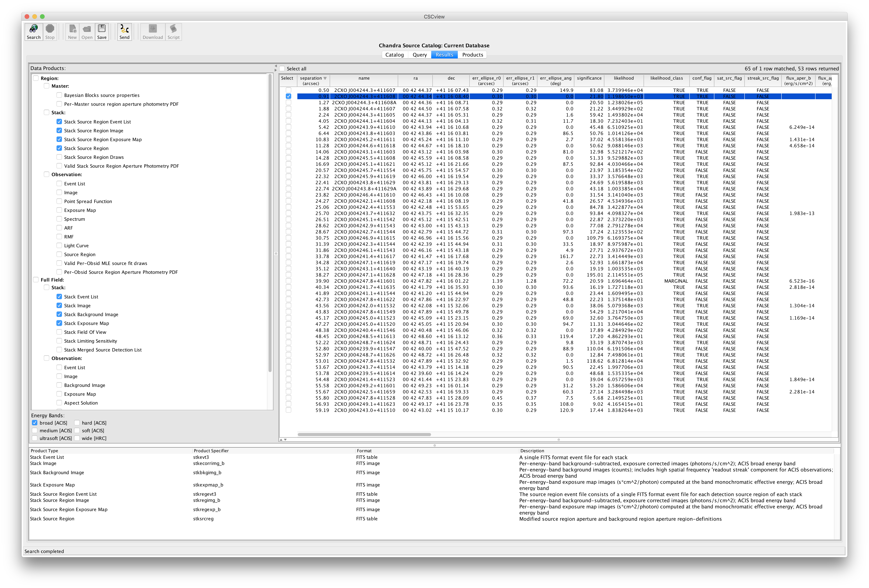869x588 pixels.
Task: Click the New query toolbar icon
Action: point(73,29)
